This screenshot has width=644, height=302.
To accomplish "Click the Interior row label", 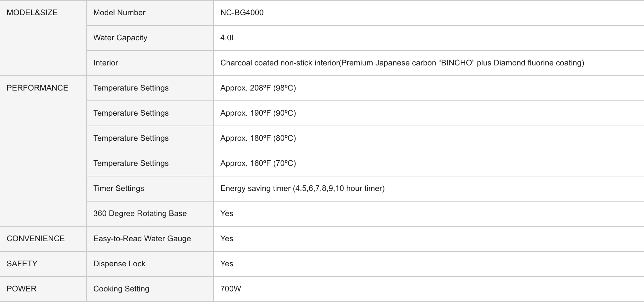I will (106, 63).
